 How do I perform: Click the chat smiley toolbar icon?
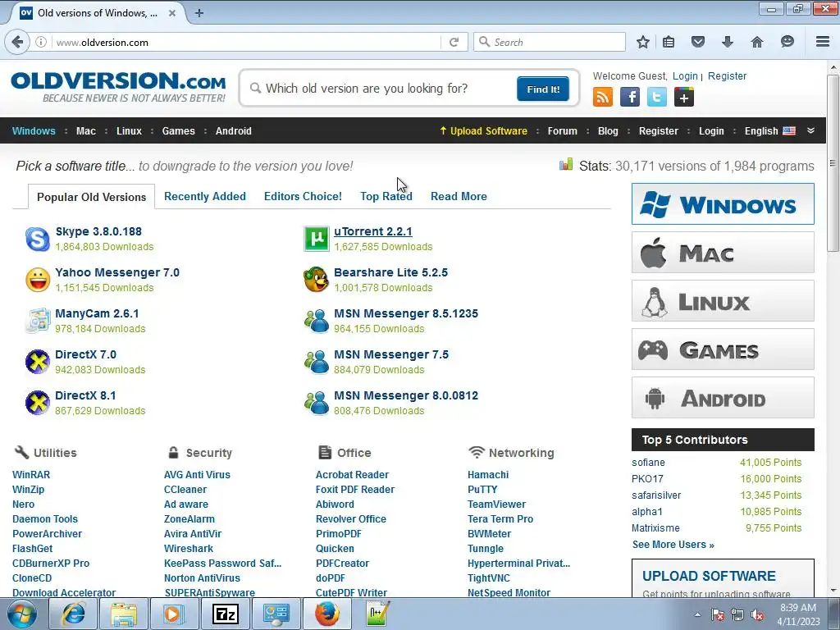[787, 42]
